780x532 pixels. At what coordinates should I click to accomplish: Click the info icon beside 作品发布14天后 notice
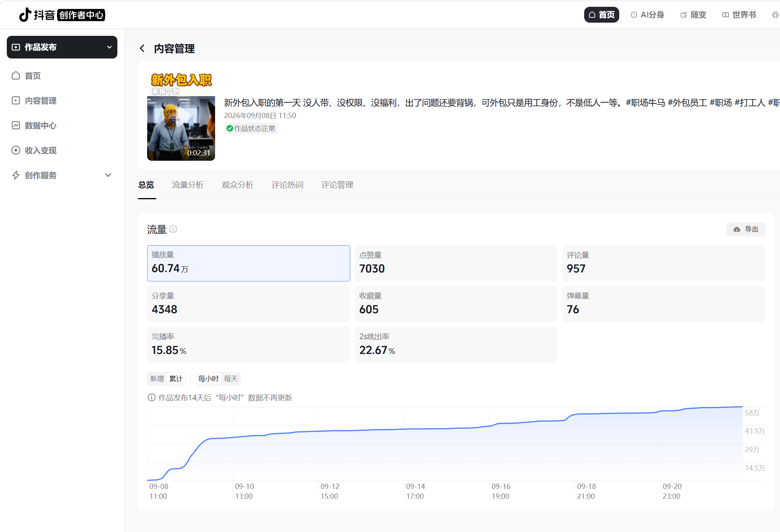(x=151, y=397)
